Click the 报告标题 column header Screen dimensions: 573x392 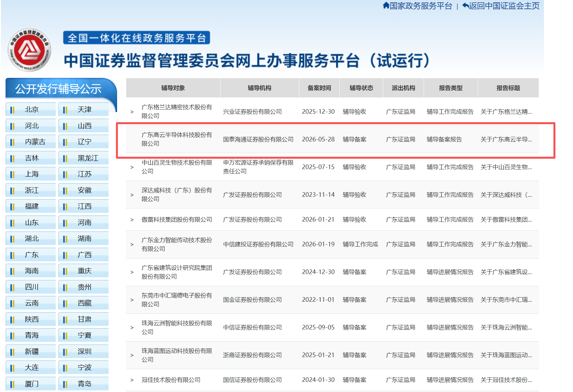(x=508, y=88)
